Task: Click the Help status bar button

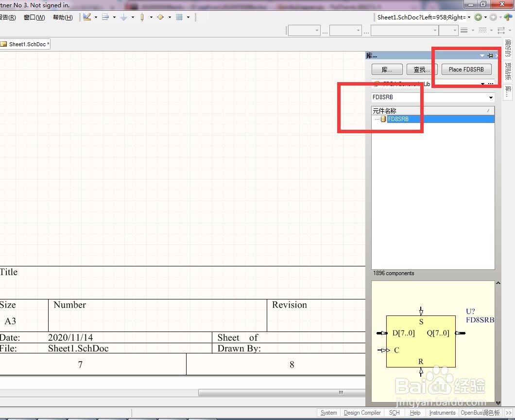Action: [x=415, y=413]
